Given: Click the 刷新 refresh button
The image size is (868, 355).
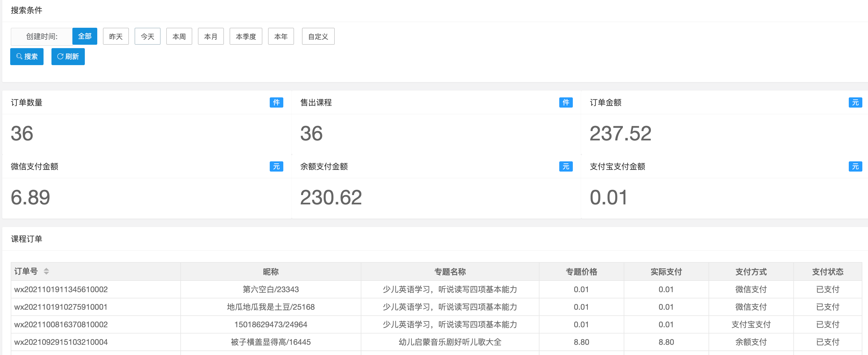Looking at the screenshot, I should tap(68, 57).
